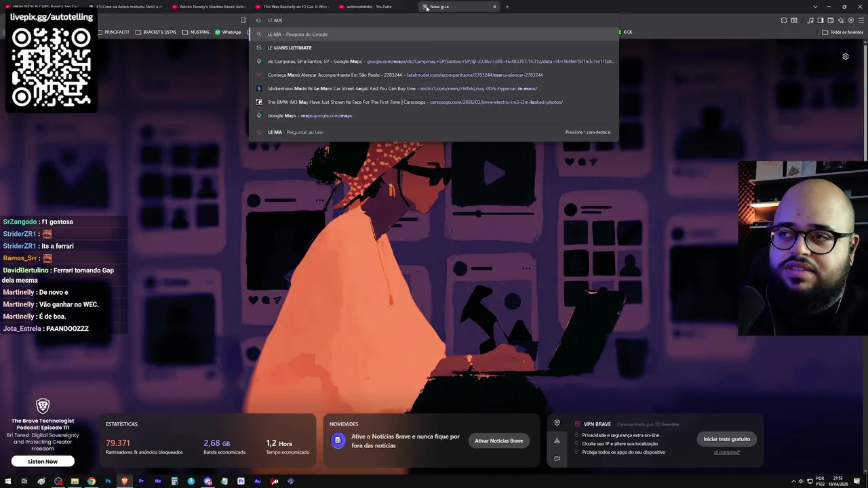This screenshot has height=488, width=868.
Task: Click the Já comprou? link
Action: coord(726,452)
